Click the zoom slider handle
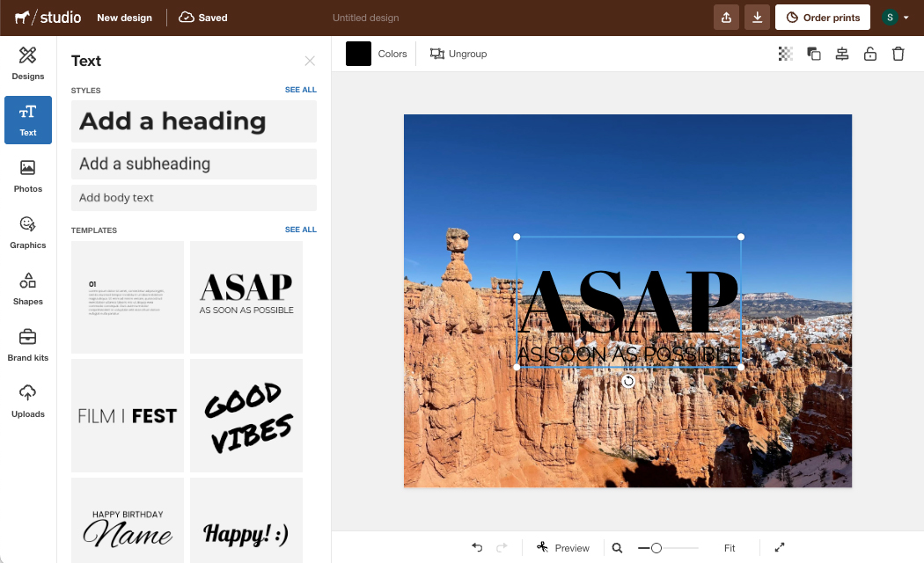The width and height of the screenshot is (924, 563). pyautogui.click(x=656, y=548)
